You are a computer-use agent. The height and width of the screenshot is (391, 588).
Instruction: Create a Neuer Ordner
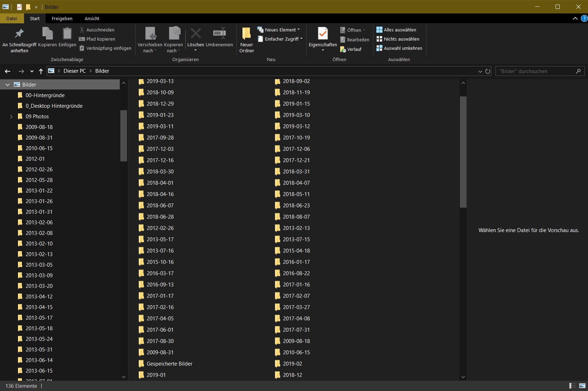tap(246, 40)
